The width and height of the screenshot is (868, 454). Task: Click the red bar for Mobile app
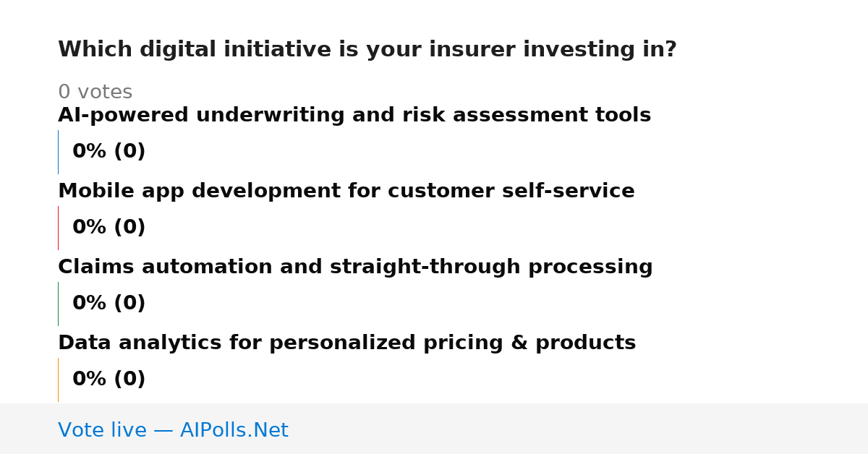click(58, 228)
